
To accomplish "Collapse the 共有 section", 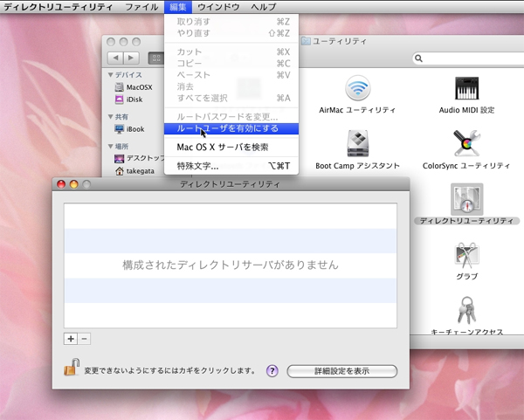I will click(x=110, y=117).
